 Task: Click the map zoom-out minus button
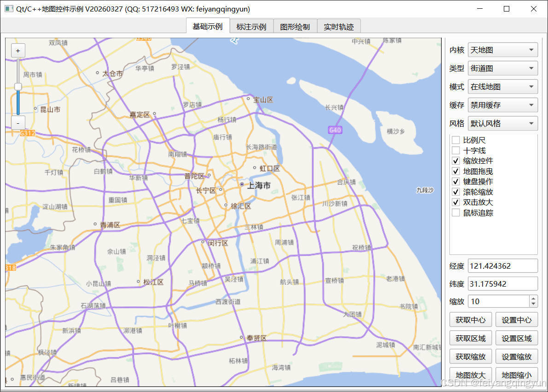(18, 123)
